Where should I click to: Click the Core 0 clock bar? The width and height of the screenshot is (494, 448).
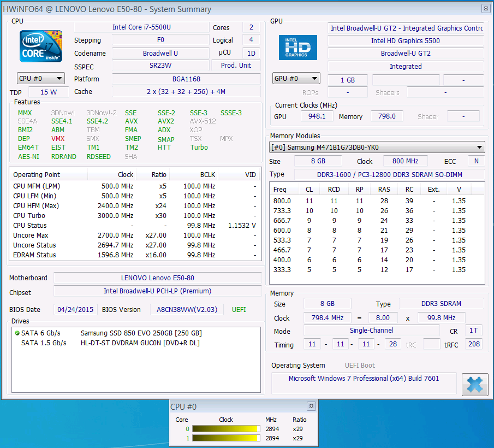pos(226,429)
